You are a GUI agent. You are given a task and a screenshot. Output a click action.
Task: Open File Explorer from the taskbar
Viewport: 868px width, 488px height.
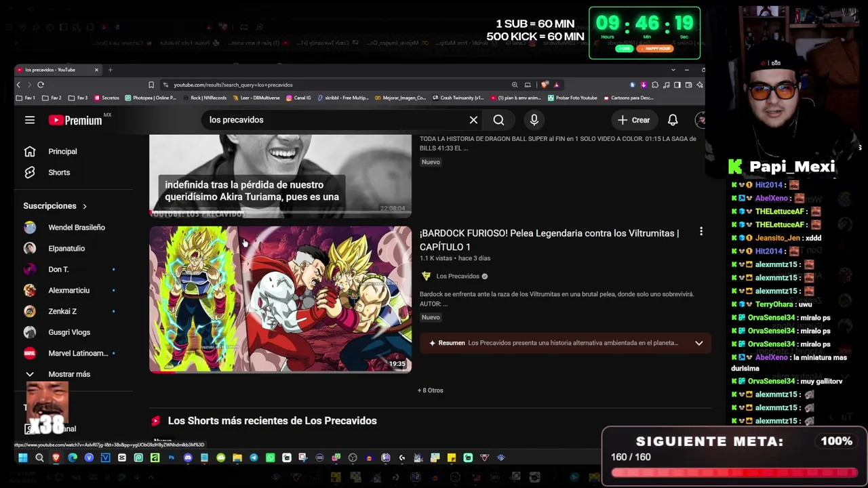237,458
